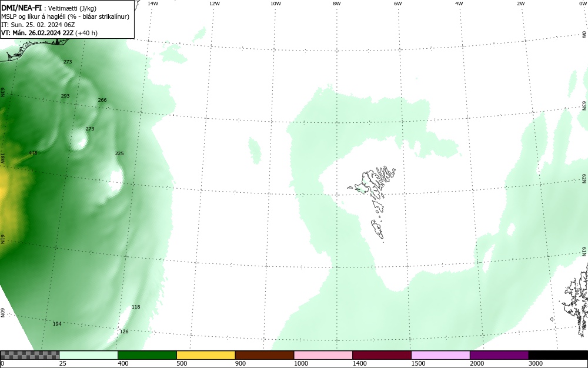Screen dimensions: 588x368
Task: Click the 'DMI/NEA-FI' title text
Action: click(x=21, y=8)
